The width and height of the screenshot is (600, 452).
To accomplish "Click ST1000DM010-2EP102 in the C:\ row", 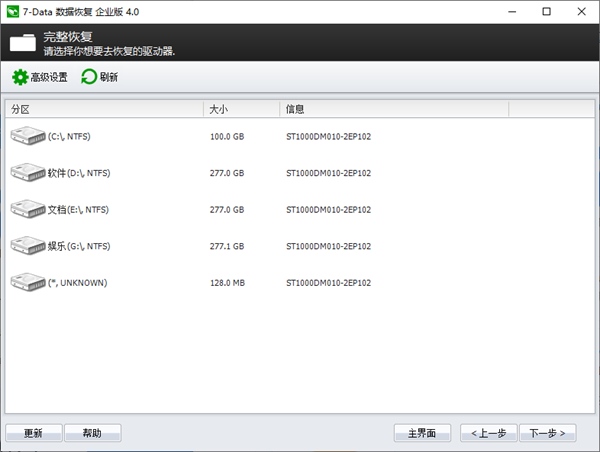I will tap(329, 137).
